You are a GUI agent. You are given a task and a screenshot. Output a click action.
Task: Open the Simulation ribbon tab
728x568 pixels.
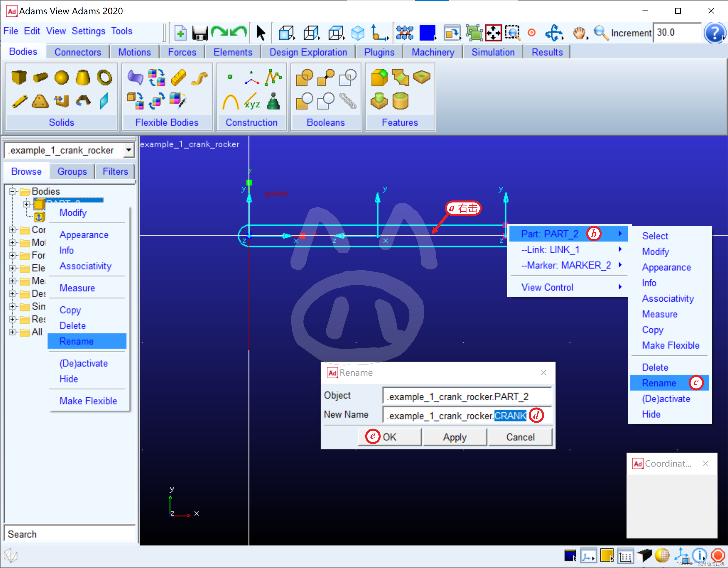tap(493, 52)
